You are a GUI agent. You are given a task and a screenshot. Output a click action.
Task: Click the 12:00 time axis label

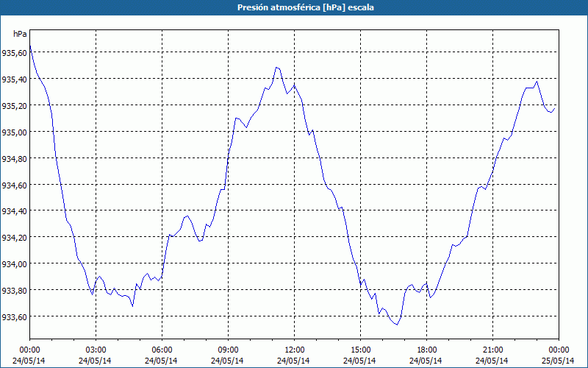pos(295,350)
